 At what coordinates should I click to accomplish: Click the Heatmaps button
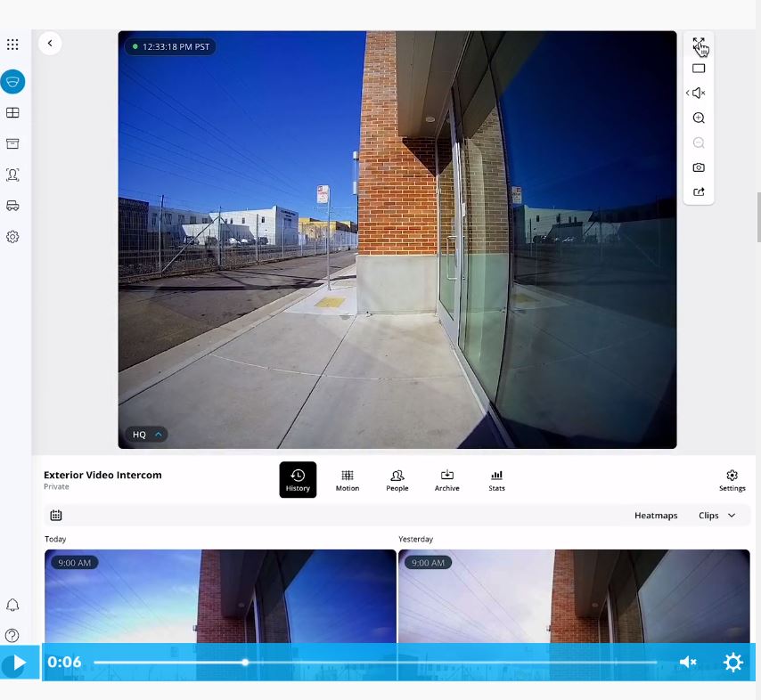click(656, 516)
